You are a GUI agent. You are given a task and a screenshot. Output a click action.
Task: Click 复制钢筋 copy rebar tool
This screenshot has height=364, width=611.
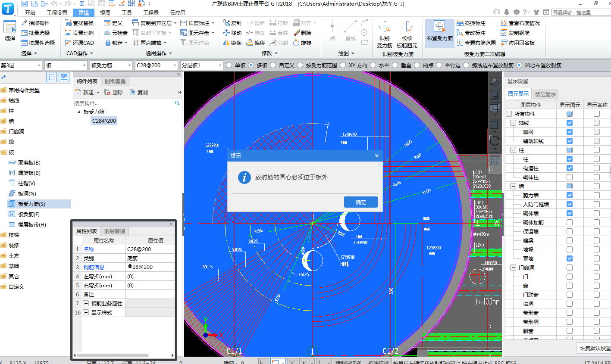pos(515,33)
